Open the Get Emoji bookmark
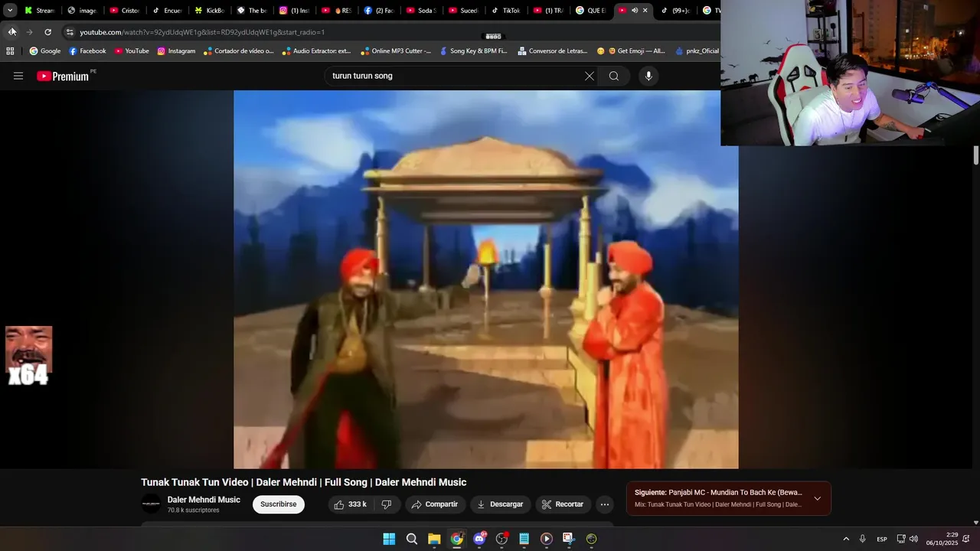Screen dimensions: 980x551 coord(631,51)
